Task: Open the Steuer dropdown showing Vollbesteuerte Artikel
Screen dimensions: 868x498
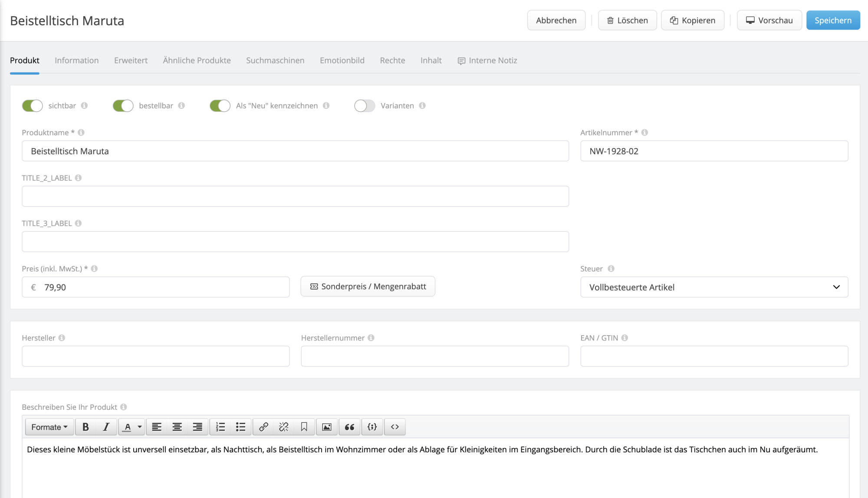Action: pos(714,287)
